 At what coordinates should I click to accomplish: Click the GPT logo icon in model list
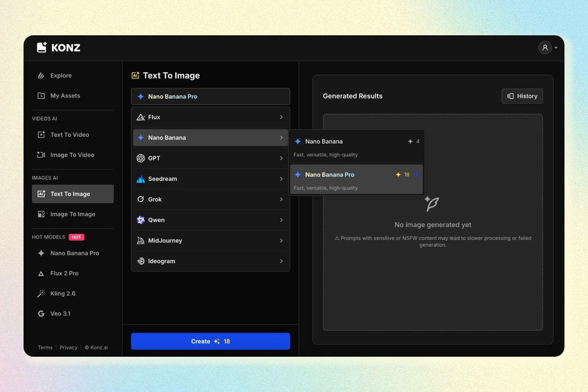click(x=141, y=158)
